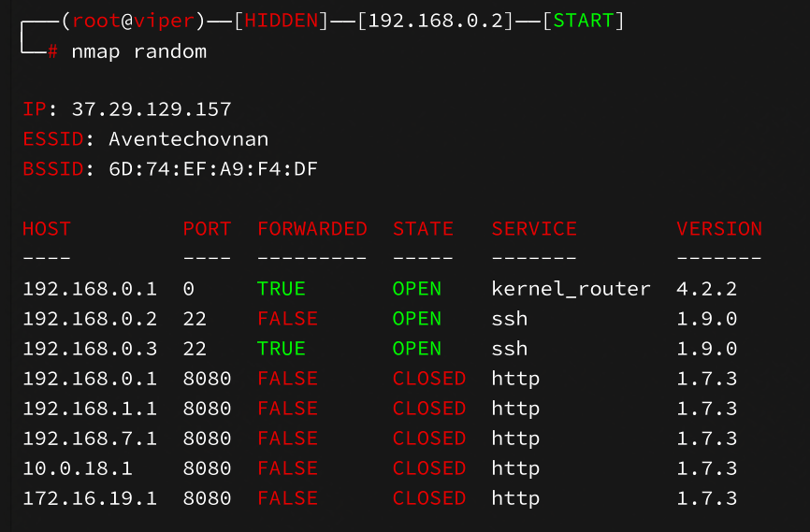The image size is (810, 532).
Task: Click the OPEN state for host 192.168.0.2
Action: click(x=417, y=319)
